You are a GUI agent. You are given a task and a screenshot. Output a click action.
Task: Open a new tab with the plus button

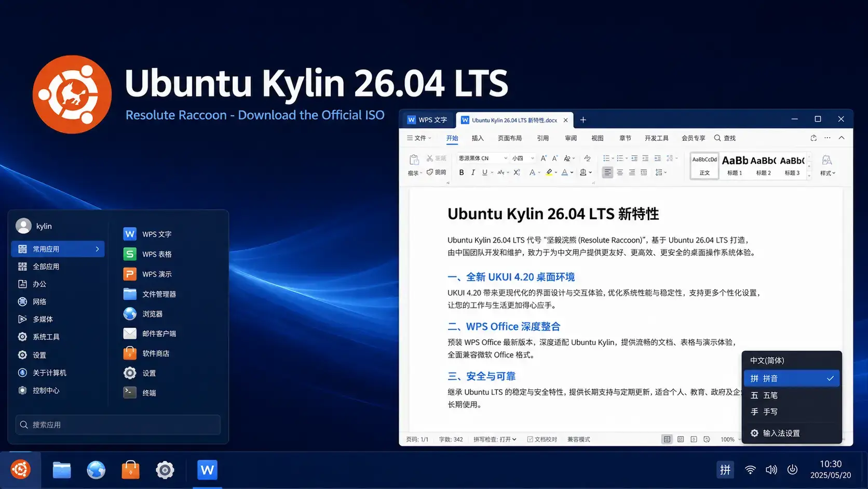[583, 120]
